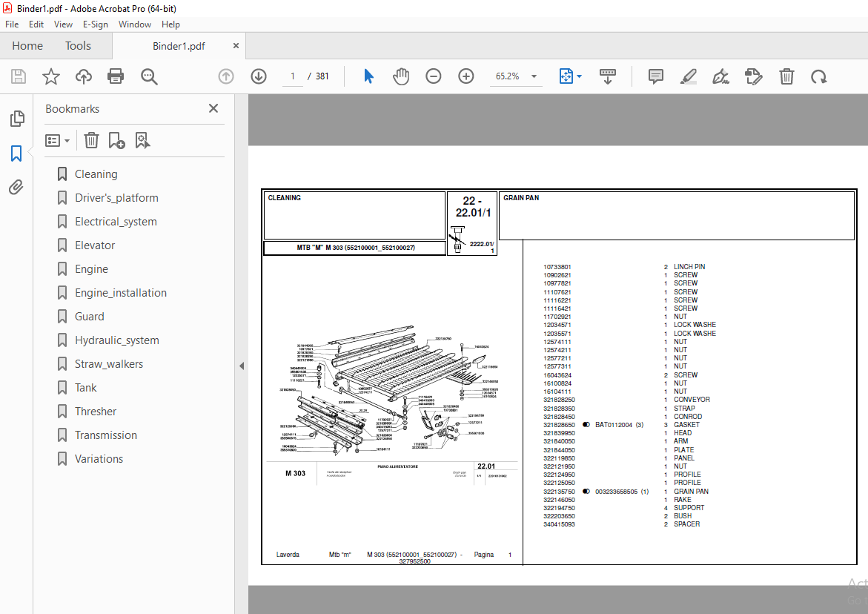
Task: Click the Bookmarks panel sidebar icon
Action: coord(16,153)
